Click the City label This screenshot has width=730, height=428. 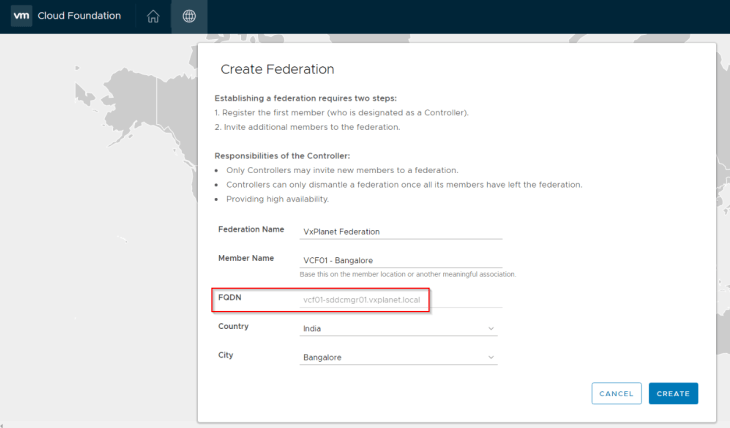225,355
